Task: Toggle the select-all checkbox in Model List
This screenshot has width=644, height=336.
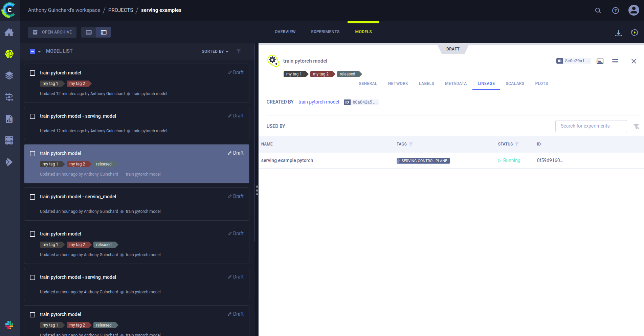Action: click(x=32, y=51)
